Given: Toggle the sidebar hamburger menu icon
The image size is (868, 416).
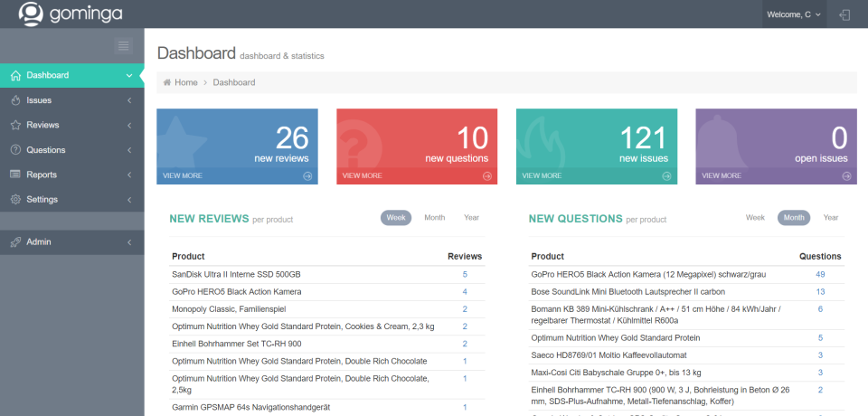Looking at the screenshot, I should [124, 45].
